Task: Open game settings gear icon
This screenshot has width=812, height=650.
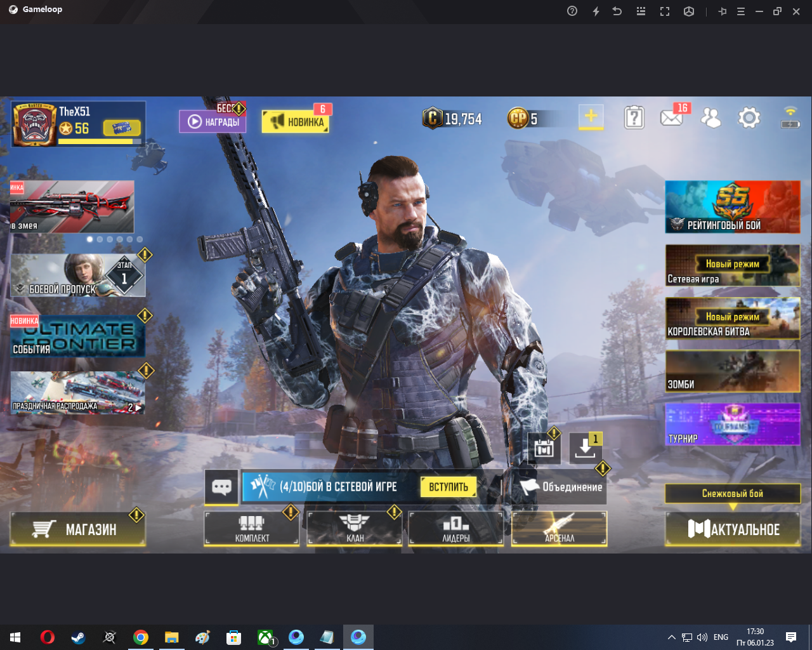Action: coord(749,117)
